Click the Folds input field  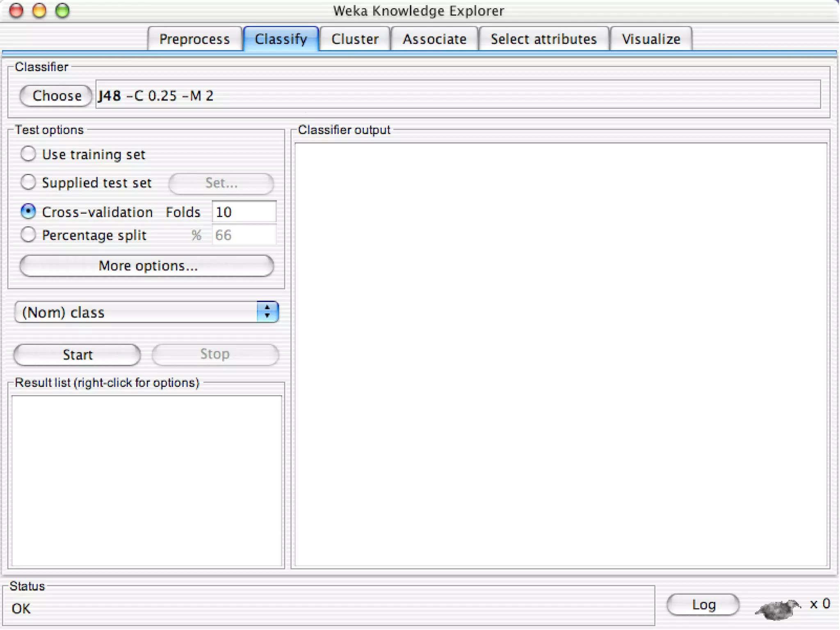[x=244, y=212]
